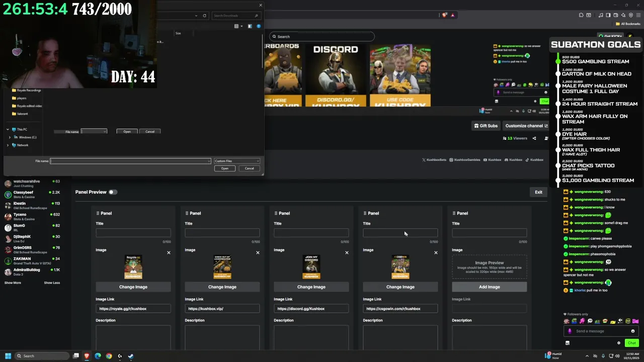Click Gift Subs button
Viewport: 644px width, 362px height.
tap(486, 126)
